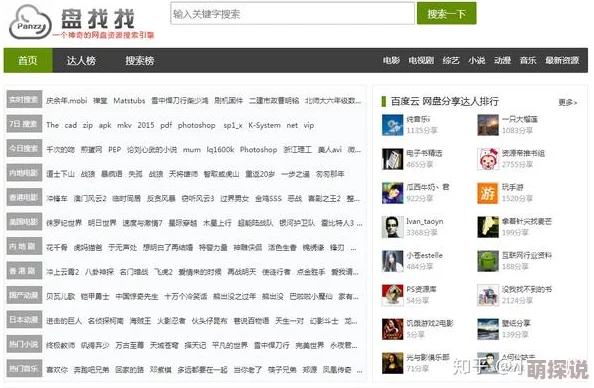This screenshot has height=388, width=594.
Task: Open the orange 游 avatar of 玩手游
Action: tap(488, 193)
